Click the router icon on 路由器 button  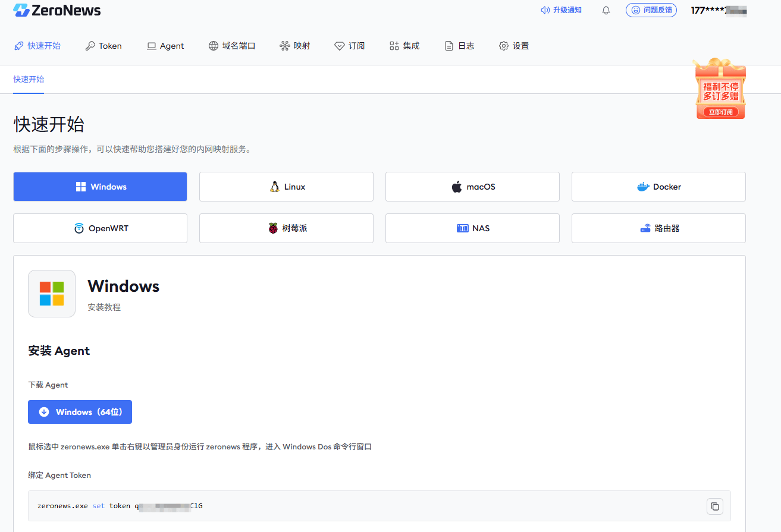(x=645, y=228)
